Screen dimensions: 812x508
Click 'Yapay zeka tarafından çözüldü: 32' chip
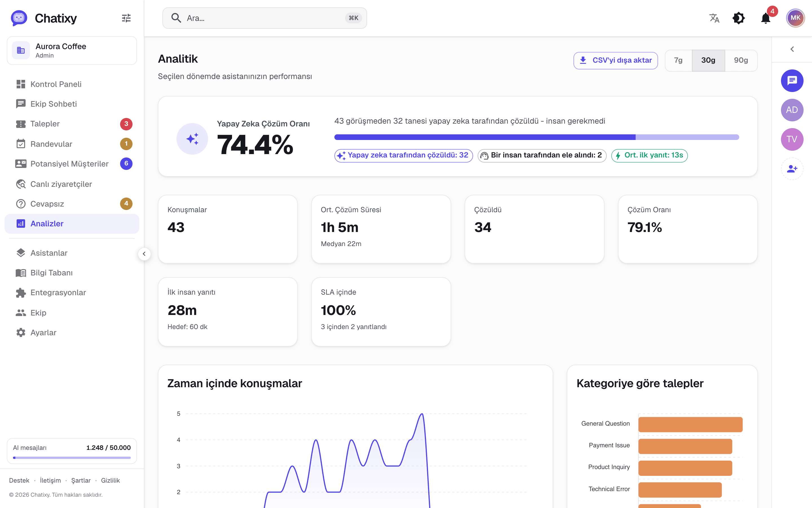(x=404, y=156)
